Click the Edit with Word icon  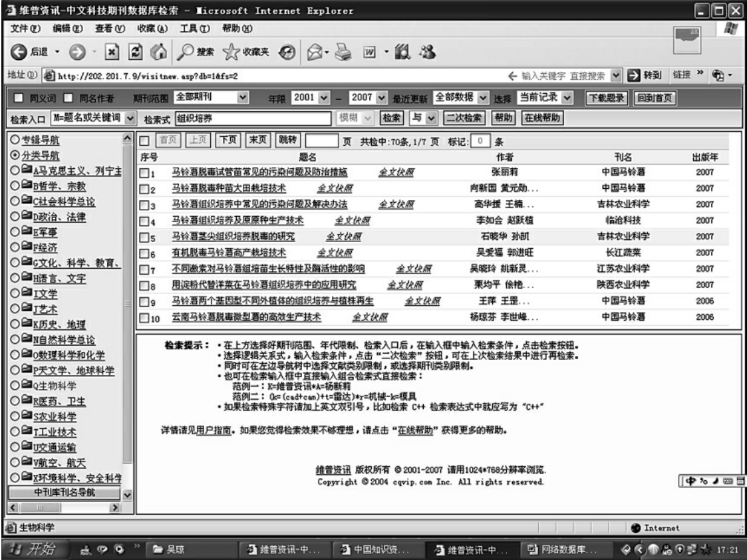click(370, 52)
